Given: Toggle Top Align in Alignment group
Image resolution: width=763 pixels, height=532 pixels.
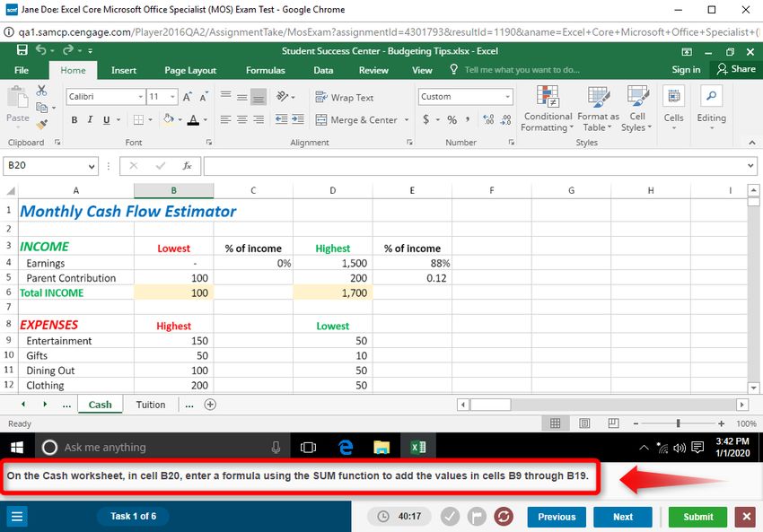Looking at the screenshot, I should pyautogui.click(x=226, y=96).
